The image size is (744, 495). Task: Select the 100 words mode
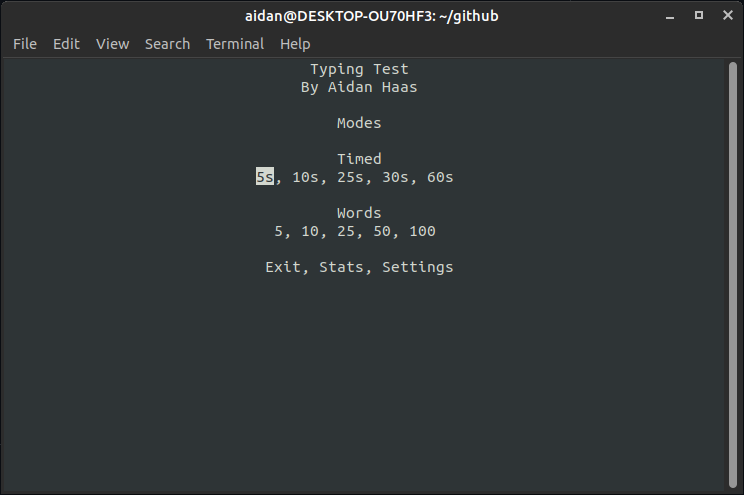422,231
